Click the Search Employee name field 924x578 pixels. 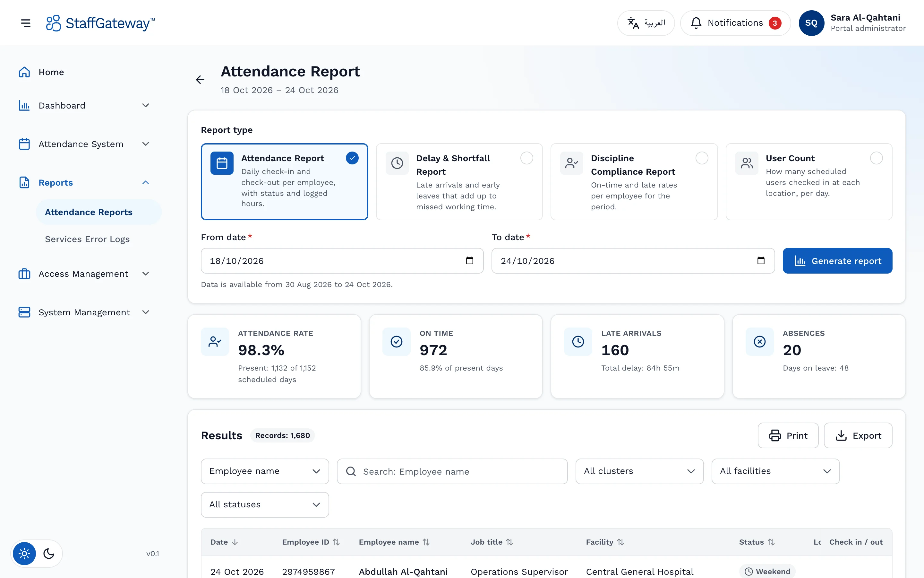[x=452, y=471]
